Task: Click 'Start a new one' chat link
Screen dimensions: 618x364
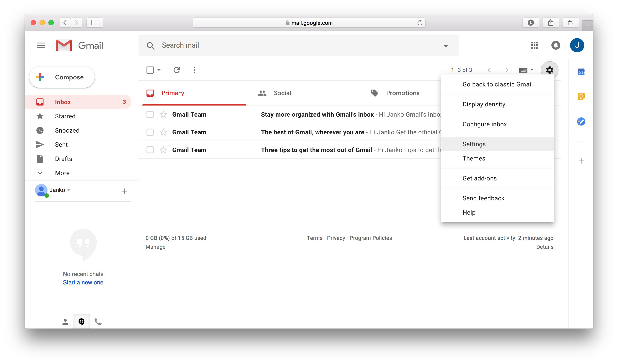Action: [83, 283]
